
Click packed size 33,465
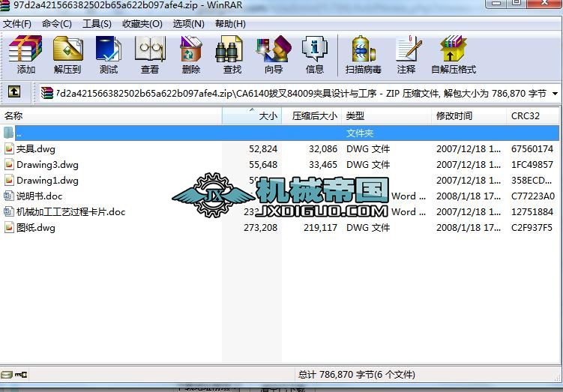[x=323, y=164]
